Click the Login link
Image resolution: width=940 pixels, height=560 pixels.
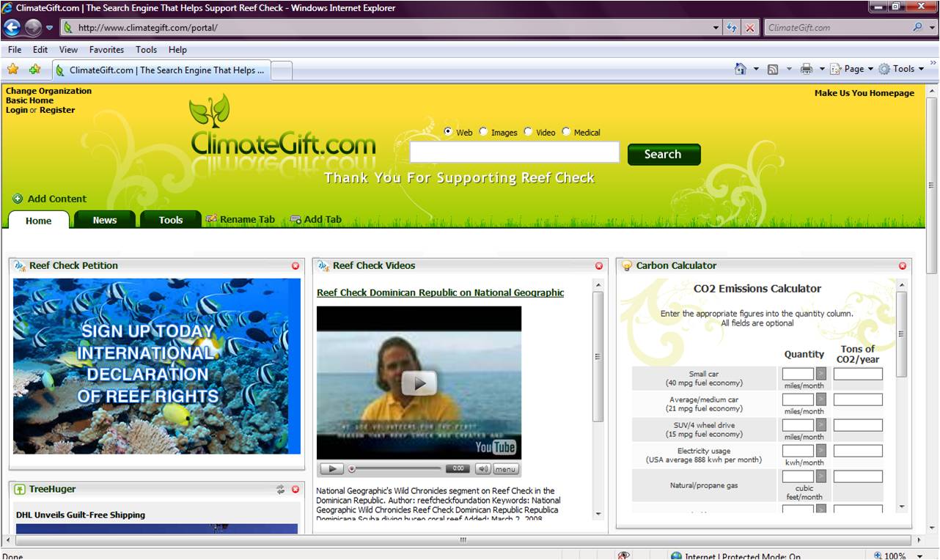click(x=17, y=110)
